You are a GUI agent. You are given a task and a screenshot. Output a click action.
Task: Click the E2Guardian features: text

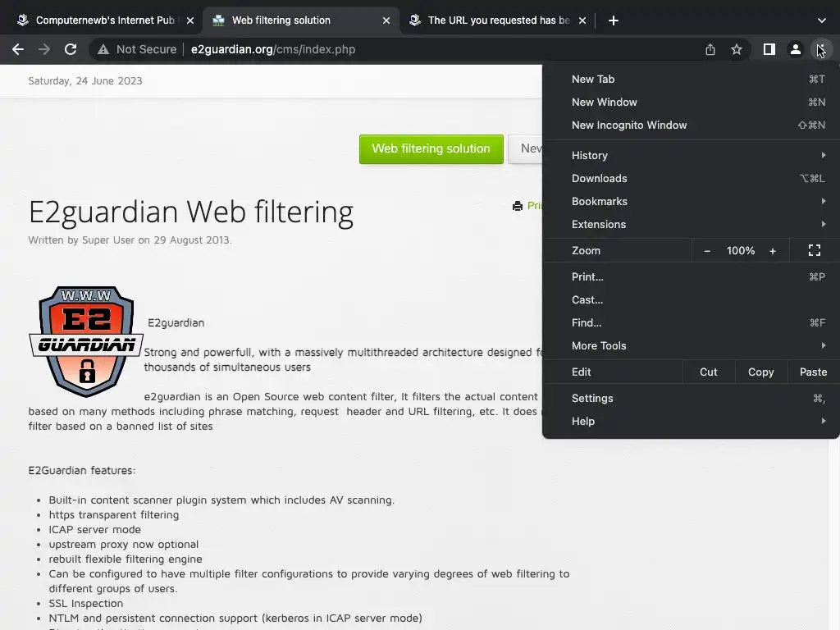pyautogui.click(x=82, y=470)
